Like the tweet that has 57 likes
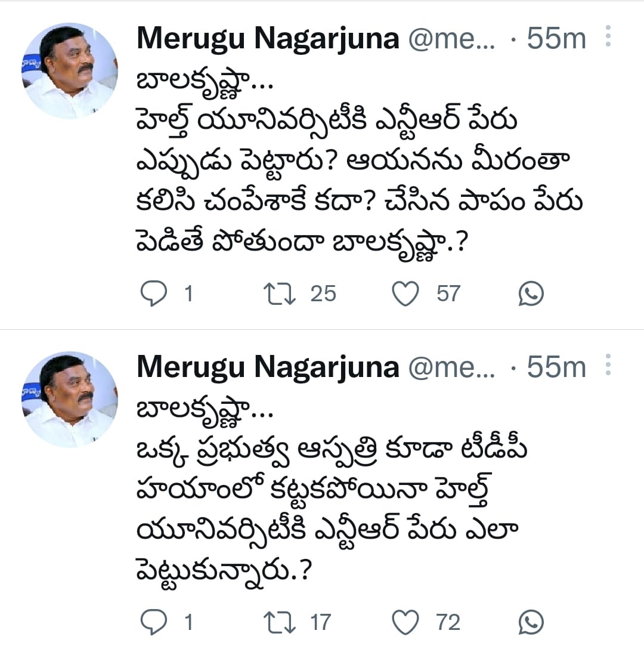Image resolution: width=644 pixels, height=652 pixels. point(406,294)
